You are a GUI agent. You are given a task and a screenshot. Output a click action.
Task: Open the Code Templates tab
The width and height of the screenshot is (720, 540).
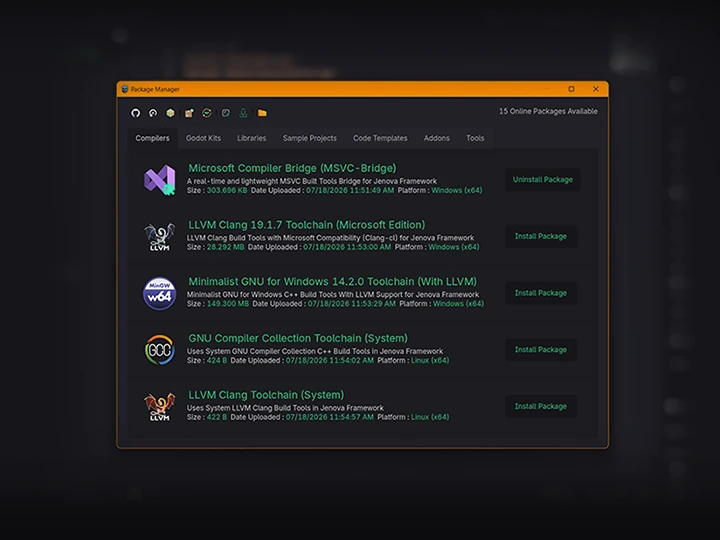click(380, 138)
